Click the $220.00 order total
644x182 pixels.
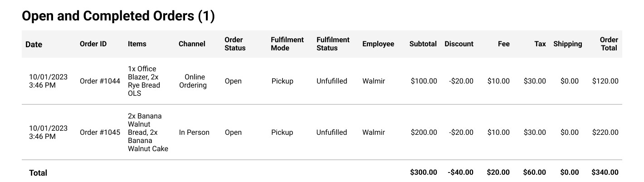[605, 133]
